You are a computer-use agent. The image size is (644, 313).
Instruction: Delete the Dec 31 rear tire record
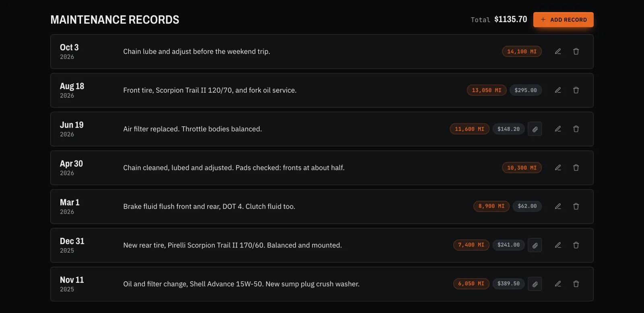[x=576, y=245]
